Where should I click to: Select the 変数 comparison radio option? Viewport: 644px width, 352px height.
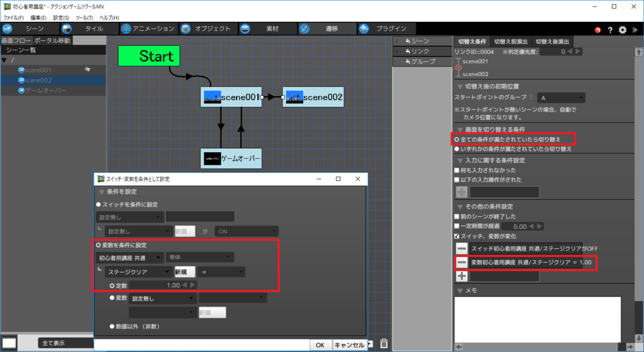[112, 298]
